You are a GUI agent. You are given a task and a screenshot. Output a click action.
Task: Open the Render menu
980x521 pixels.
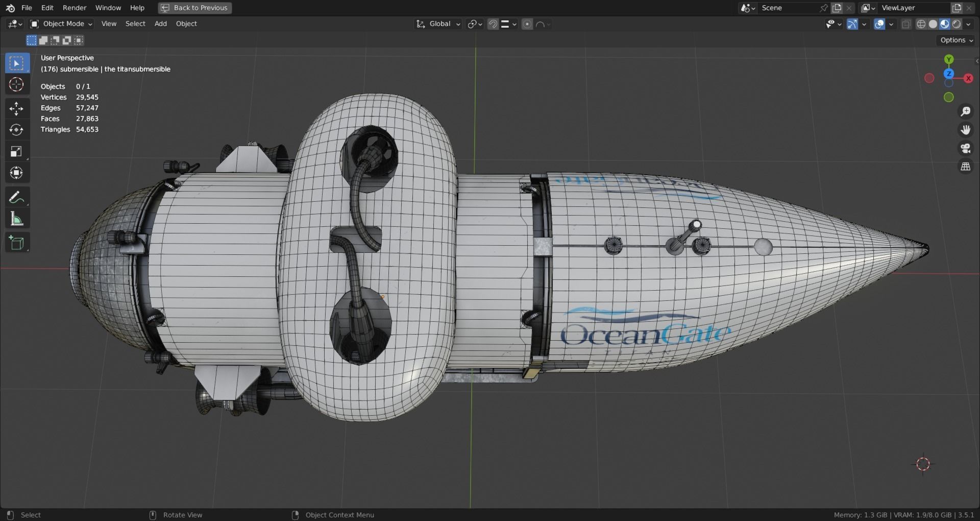[x=75, y=8]
